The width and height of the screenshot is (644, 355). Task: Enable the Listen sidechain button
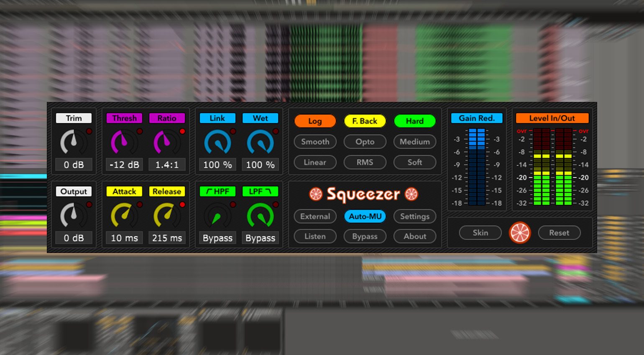tap(315, 236)
